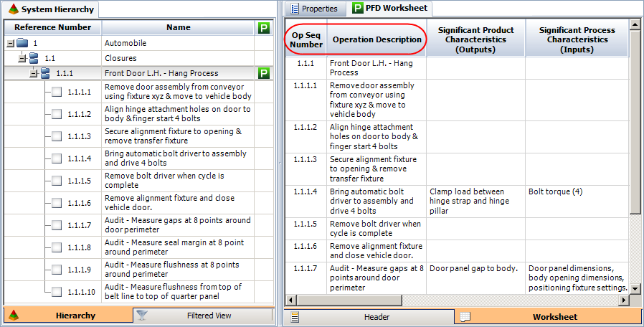Tick the checkbox for item 1.1.1.7

coord(57,225)
